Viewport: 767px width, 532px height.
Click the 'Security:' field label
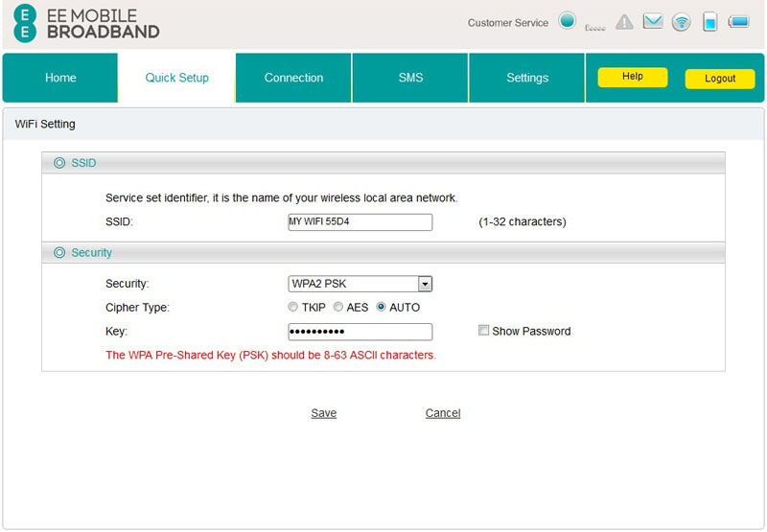point(127,284)
